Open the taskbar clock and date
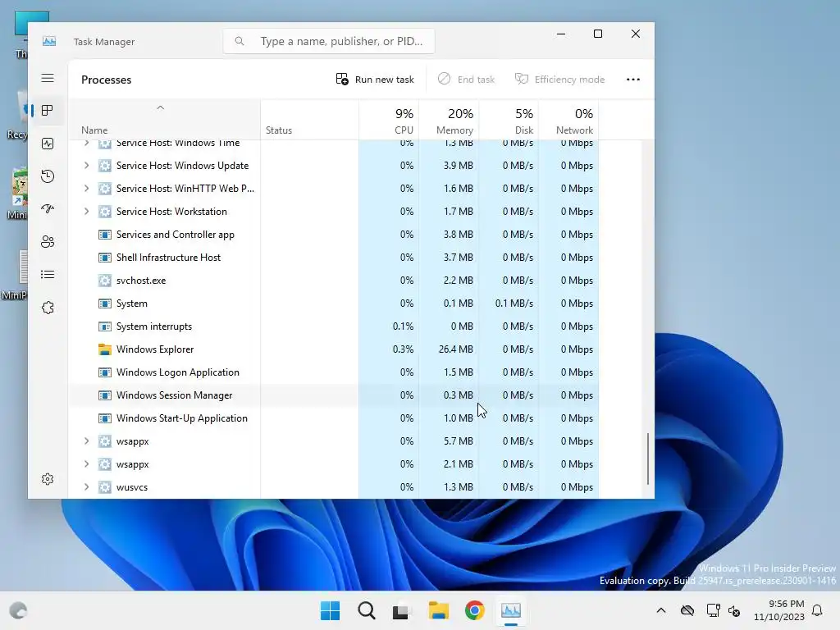 coord(779,610)
